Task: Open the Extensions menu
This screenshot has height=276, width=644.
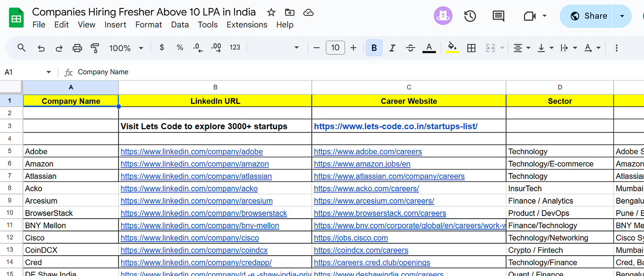Action: coord(247,25)
